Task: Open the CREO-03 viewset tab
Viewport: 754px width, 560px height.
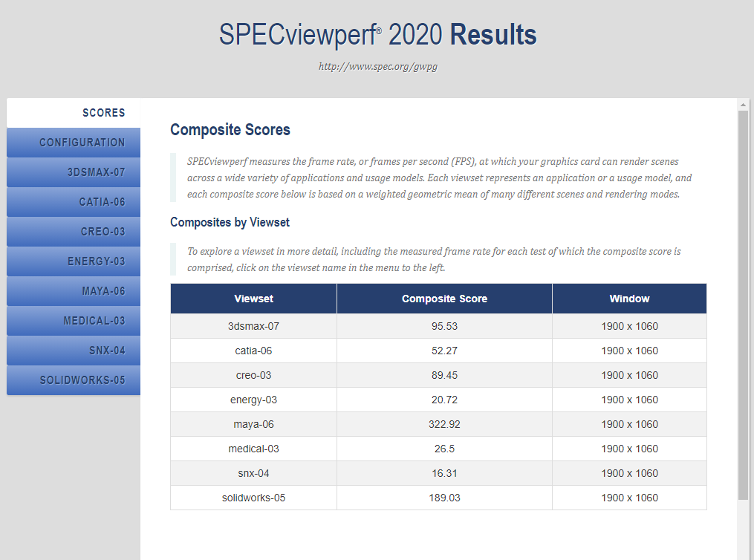Action: coord(74,232)
